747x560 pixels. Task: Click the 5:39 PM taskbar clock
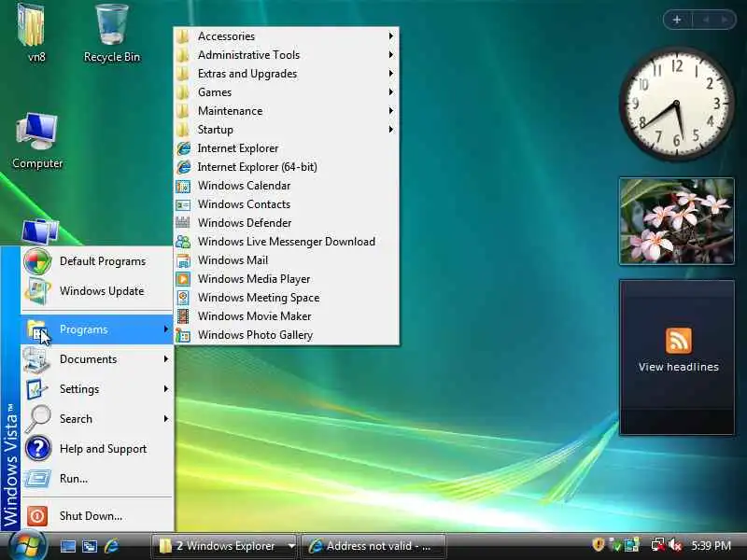711,546
